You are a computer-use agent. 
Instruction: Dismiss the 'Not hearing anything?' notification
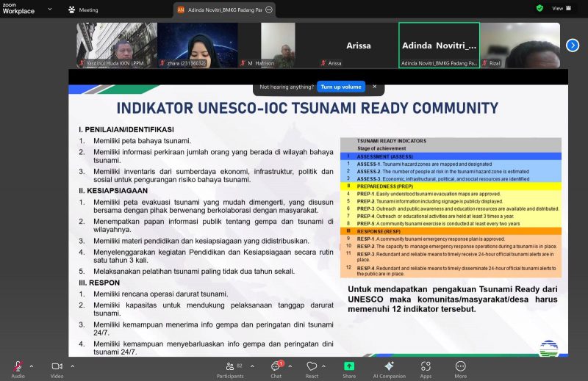pos(374,87)
